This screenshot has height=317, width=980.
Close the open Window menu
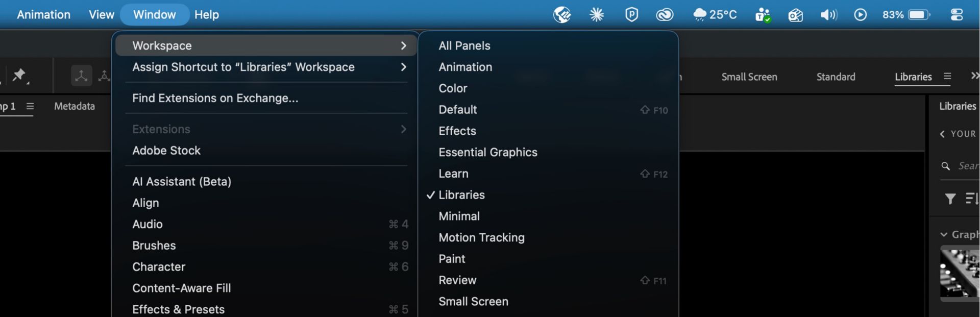point(154,14)
